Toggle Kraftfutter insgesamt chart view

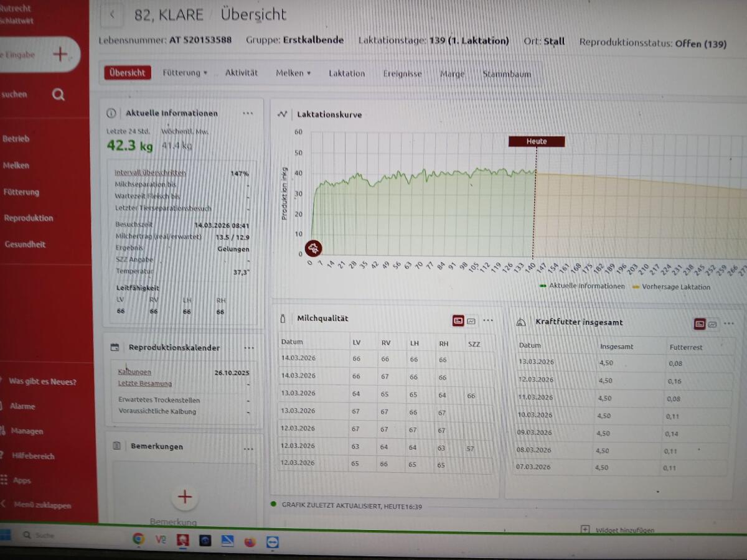coord(713,324)
